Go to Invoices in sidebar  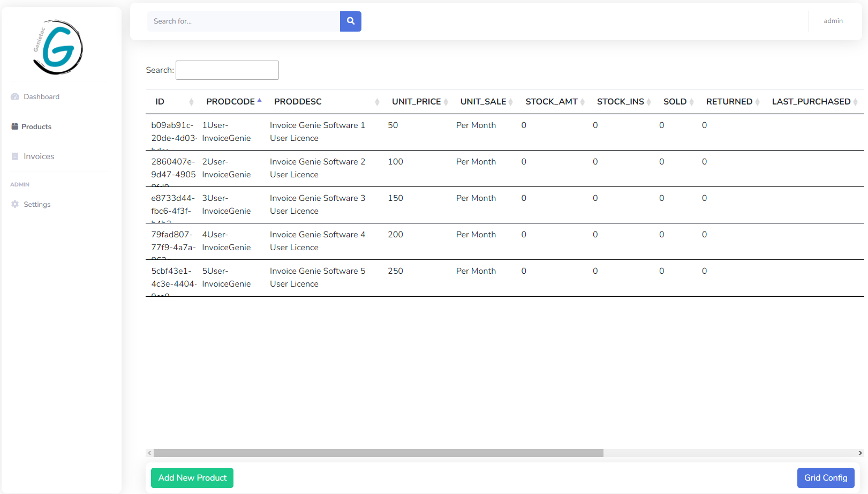click(33, 156)
